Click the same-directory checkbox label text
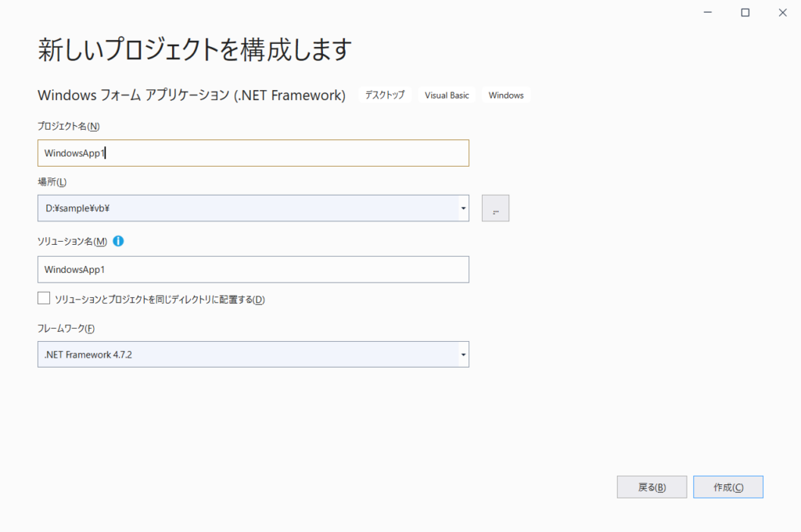Image resolution: width=801 pixels, height=532 pixels. click(x=160, y=300)
